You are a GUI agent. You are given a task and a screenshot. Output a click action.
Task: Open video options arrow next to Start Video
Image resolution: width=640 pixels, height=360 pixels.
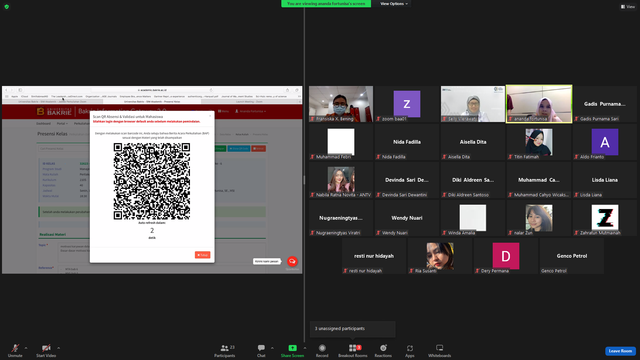click(58, 348)
